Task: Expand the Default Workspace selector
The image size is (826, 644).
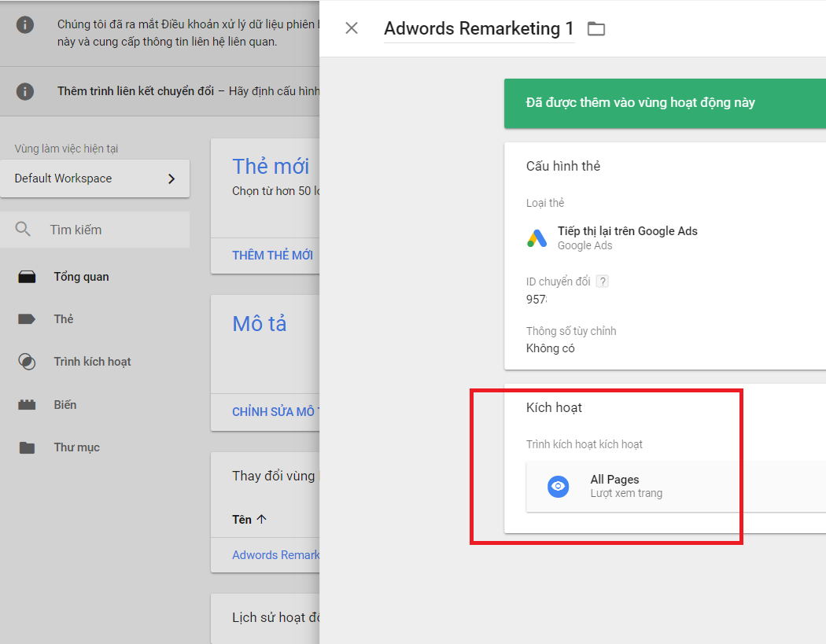Action: [x=95, y=178]
